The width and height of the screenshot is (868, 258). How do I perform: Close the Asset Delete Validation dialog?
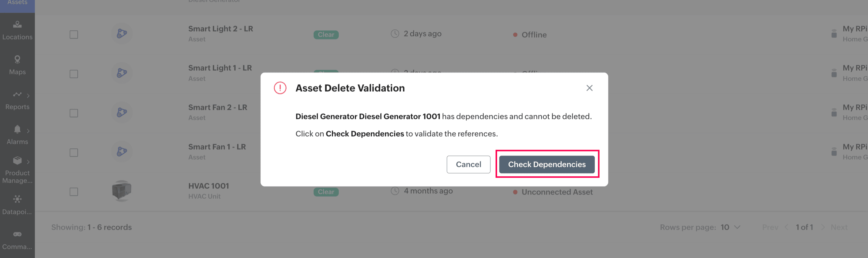pos(589,88)
